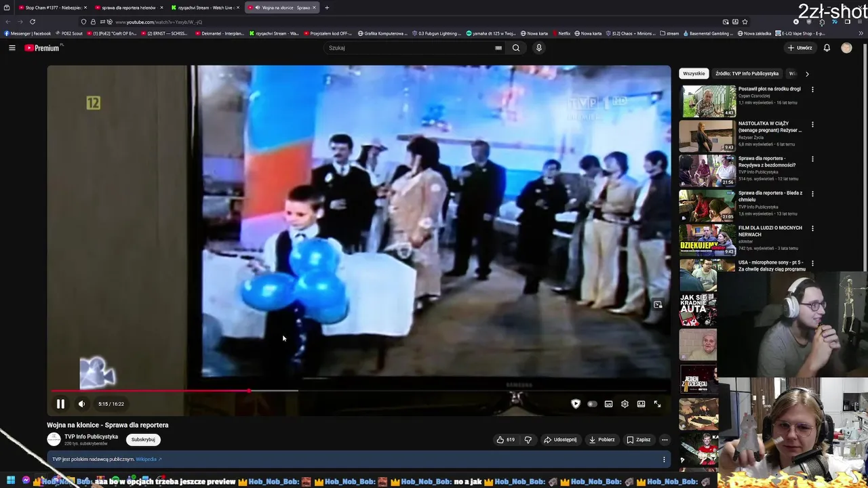Open the account avatar menu

846,47
